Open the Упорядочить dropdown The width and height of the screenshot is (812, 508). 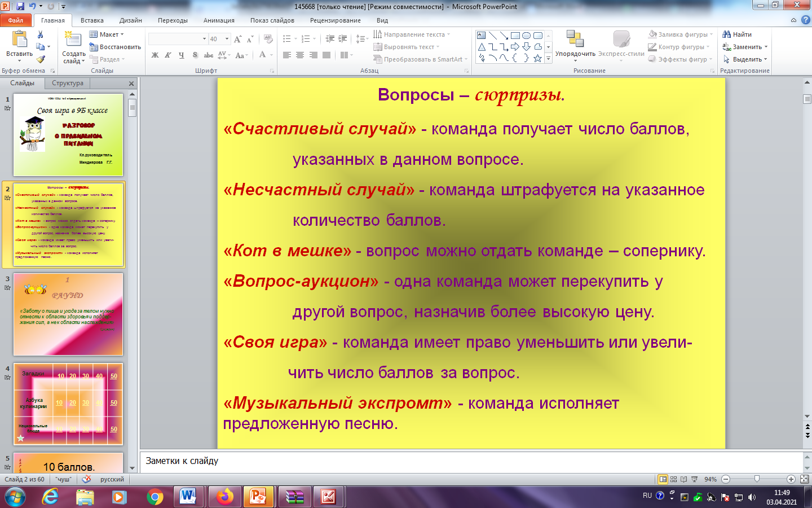click(x=575, y=45)
